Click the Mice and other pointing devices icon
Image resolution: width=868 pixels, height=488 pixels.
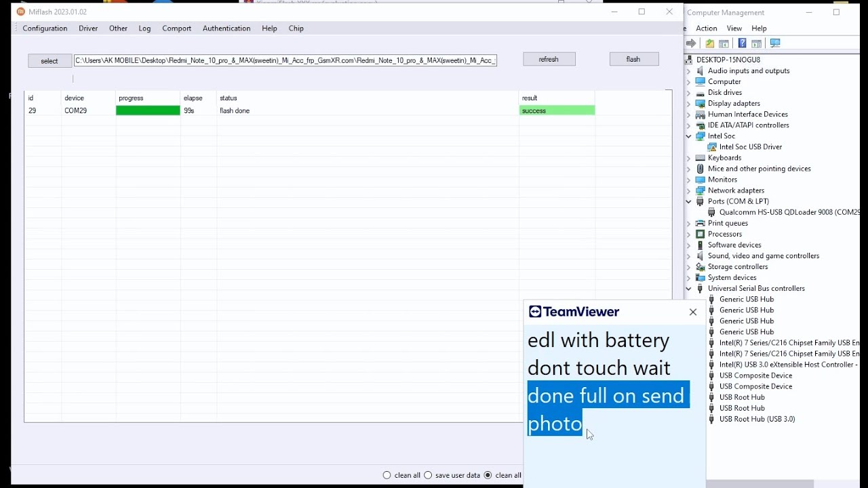coord(701,168)
